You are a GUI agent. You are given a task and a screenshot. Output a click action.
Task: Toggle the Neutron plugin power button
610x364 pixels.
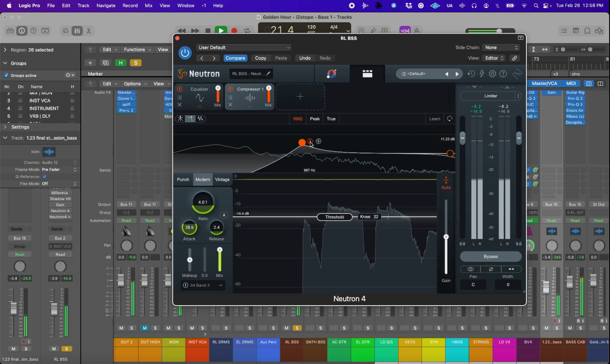point(185,53)
